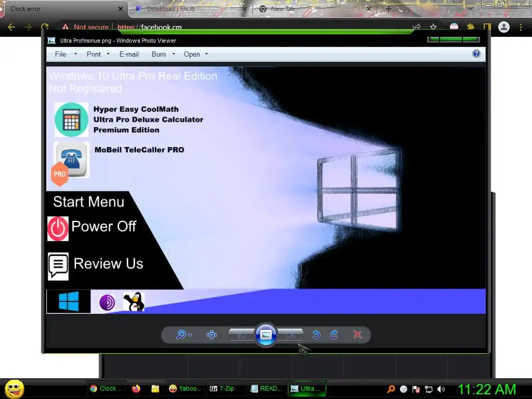Open the browser profile avatar
Screen dimensions: 532x399
click(504, 27)
